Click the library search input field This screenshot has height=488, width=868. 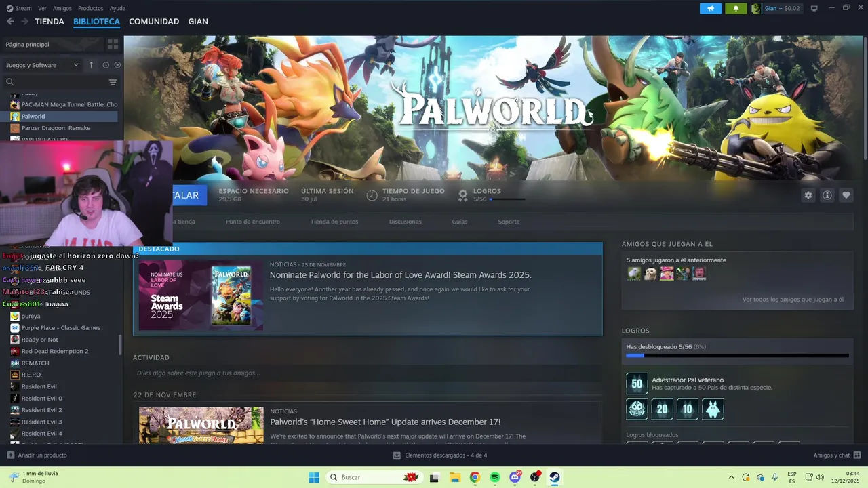point(61,82)
